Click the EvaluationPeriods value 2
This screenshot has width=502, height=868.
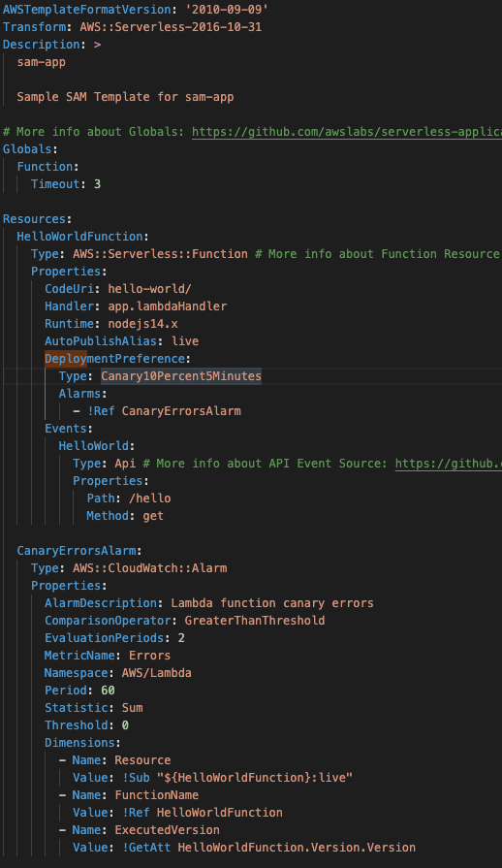pyautogui.click(x=181, y=638)
